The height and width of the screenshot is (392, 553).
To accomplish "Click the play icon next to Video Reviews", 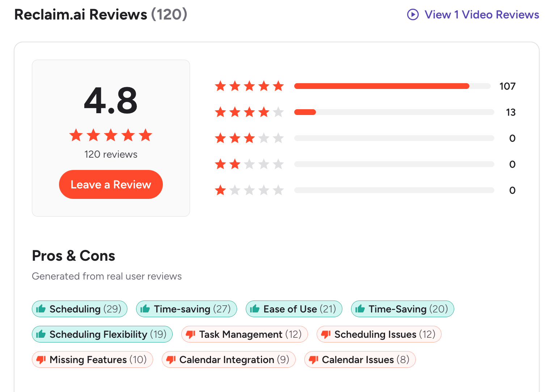I will coord(412,15).
